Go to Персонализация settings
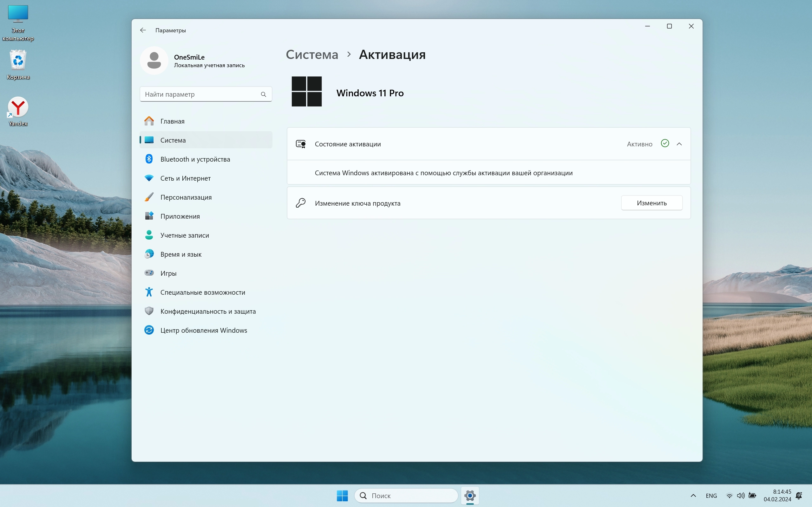This screenshot has width=812, height=507. (x=186, y=197)
